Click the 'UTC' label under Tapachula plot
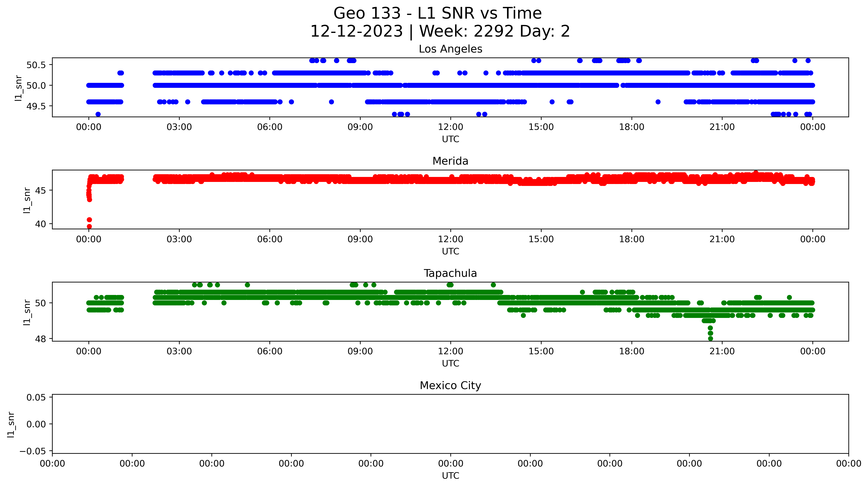868x487 pixels. (451, 364)
